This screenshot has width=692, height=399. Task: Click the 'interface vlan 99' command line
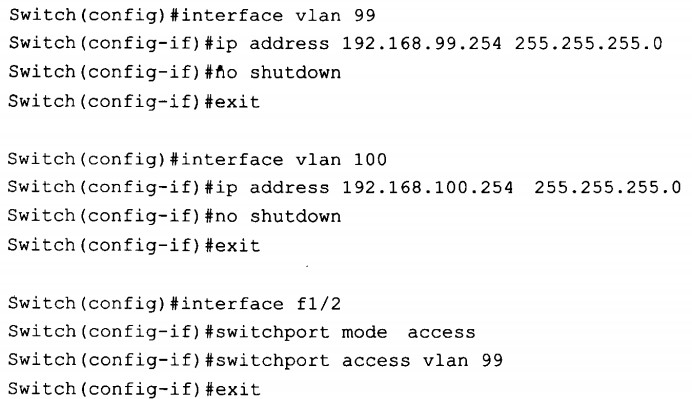tap(192, 16)
